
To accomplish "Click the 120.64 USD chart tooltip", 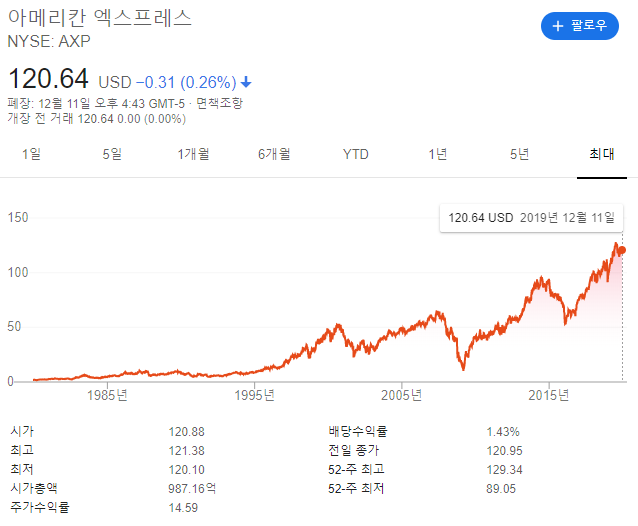I will coord(531,218).
